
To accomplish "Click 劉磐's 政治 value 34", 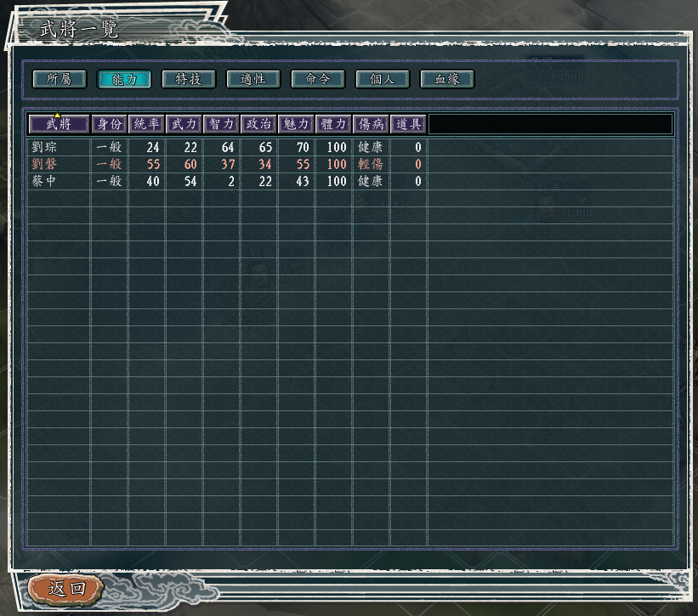I will tap(265, 164).
